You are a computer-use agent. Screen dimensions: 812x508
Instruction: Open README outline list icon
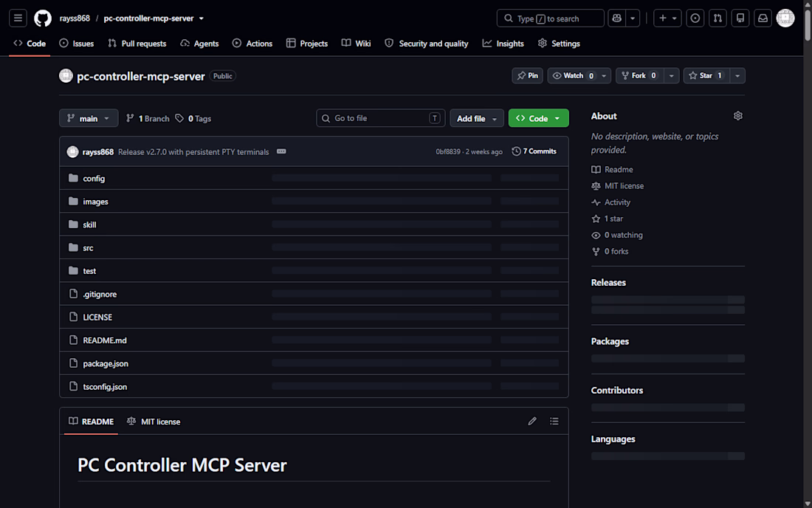pyautogui.click(x=554, y=422)
